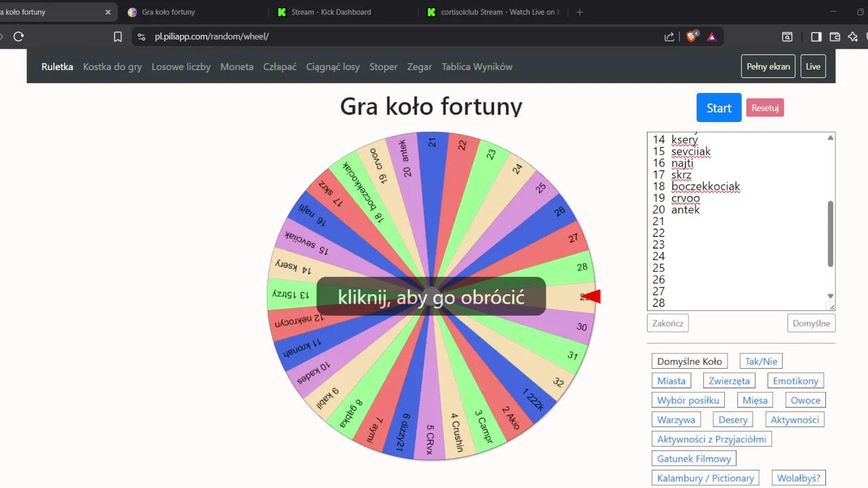Select 'Kalambury / Pictionary' preset
The image size is (868, 488).
(x=705, y=478)
